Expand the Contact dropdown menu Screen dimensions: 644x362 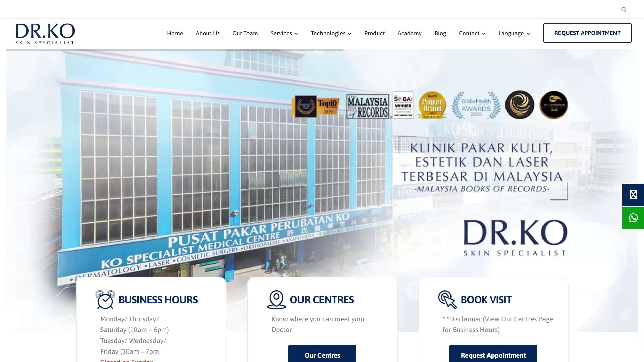click(472, 33)
